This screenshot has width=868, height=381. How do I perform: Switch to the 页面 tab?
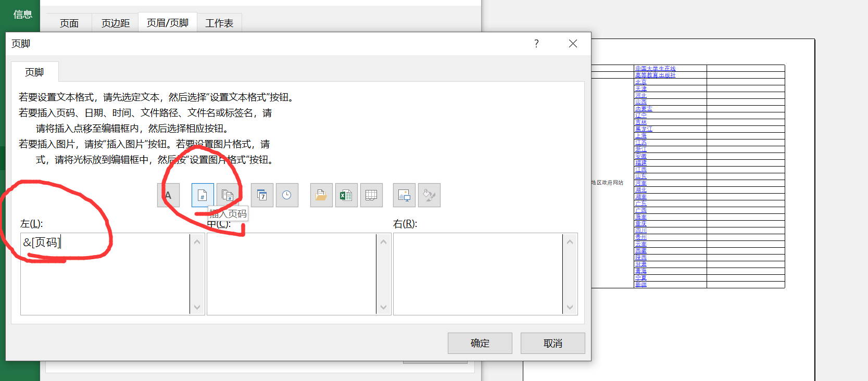pos(69,23)
